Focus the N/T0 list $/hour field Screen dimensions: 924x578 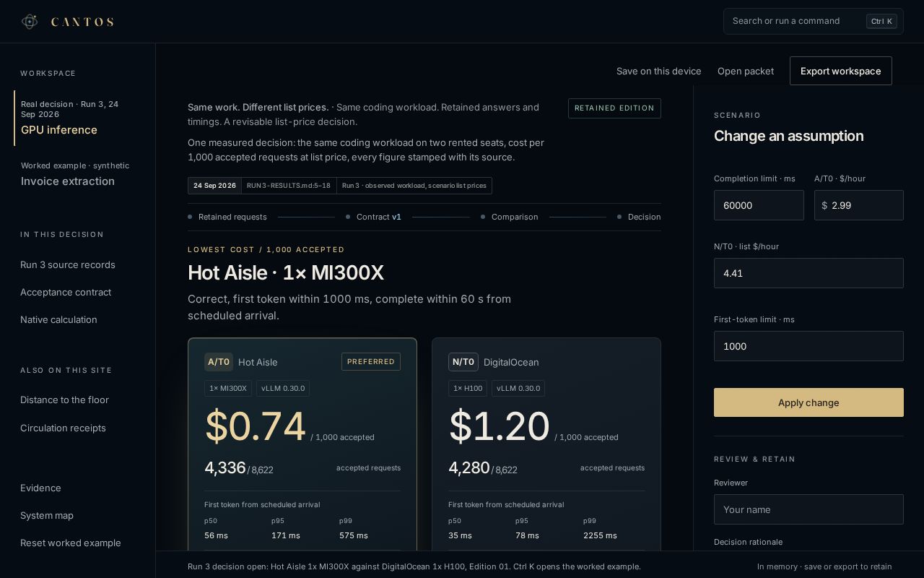[x=808, y=273]
